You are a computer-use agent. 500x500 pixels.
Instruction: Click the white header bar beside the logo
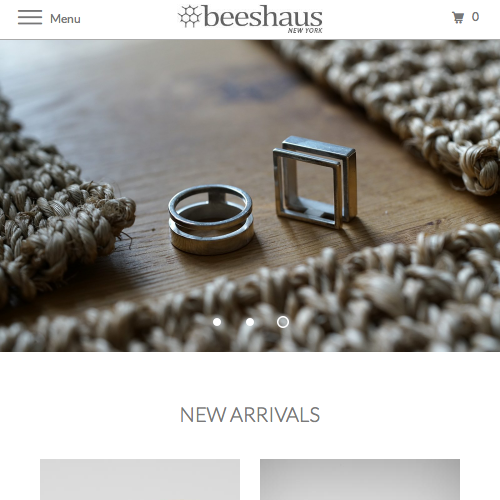tap(383, 19)
